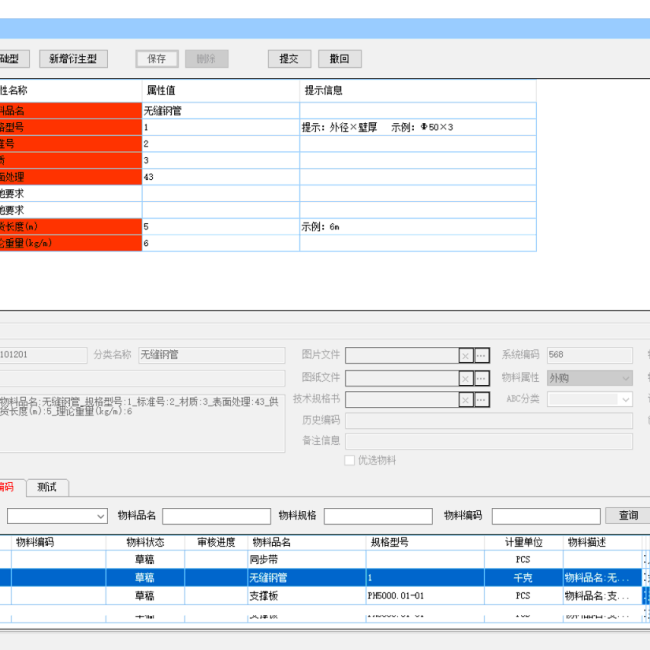Clear the 技术规格书 field with X icon
The width and height of the screenshot is (650, 650).
(x=466, y=400)
